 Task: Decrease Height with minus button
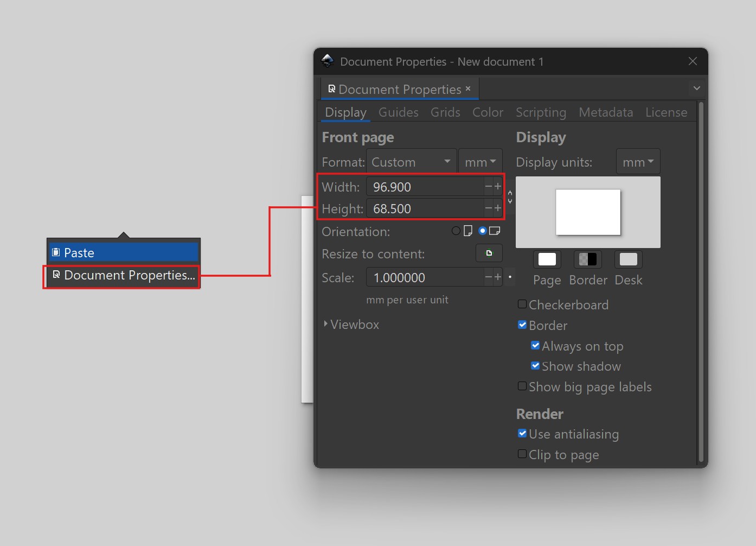point(489,208)
